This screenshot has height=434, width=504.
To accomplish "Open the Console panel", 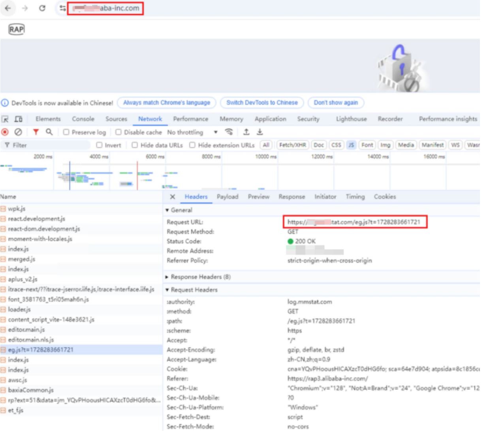I will (x=83, y=119).
